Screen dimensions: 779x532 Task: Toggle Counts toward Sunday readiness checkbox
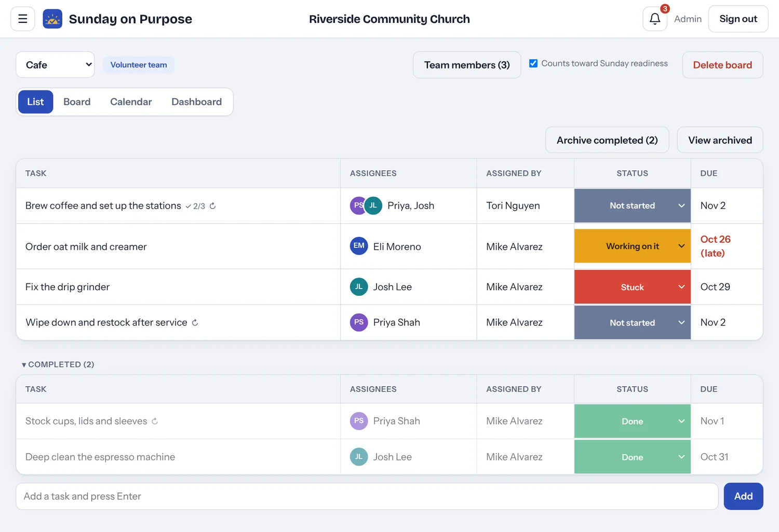tap(533, 63)
